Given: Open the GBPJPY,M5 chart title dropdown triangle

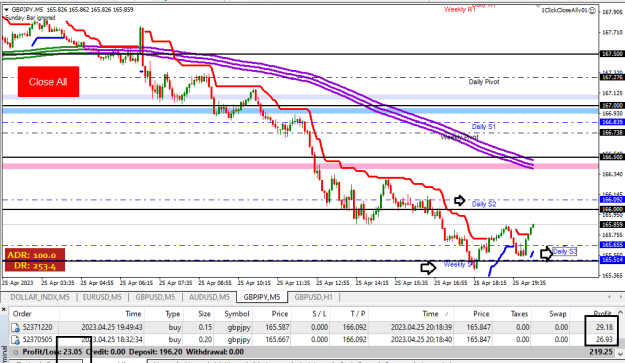Looking at the screenshot, I should [x=6, y=10].
